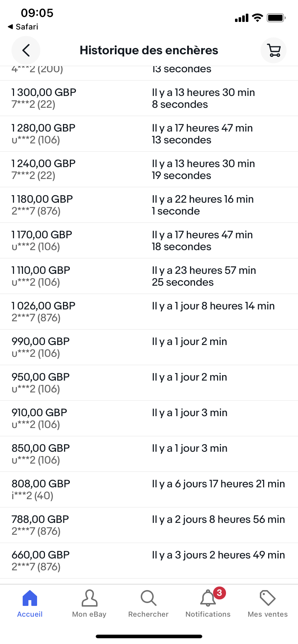Tap the red notification badge
The height and width of the screenshot is (644, 298).
(220, 593)
